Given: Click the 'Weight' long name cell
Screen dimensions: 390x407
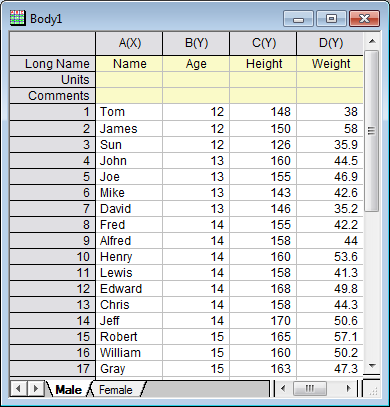Looking at the screenshot, I should 330,64.
